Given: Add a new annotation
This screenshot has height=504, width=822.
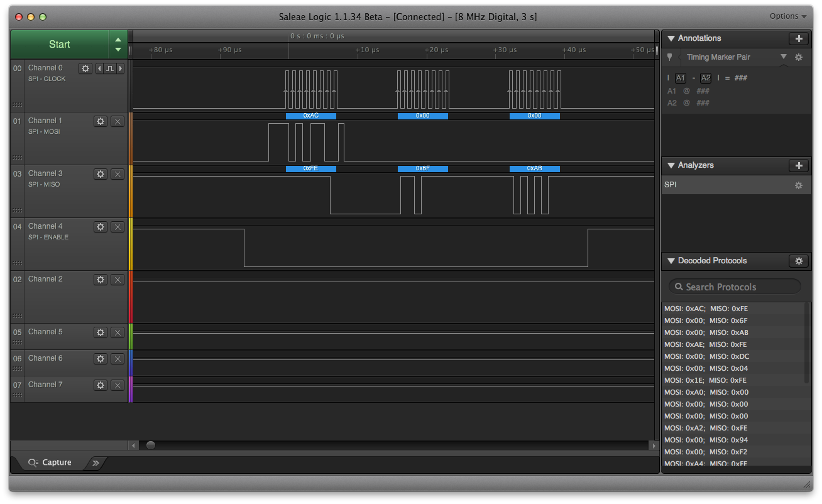Looking at the screenshot, I should coord(799,38).
